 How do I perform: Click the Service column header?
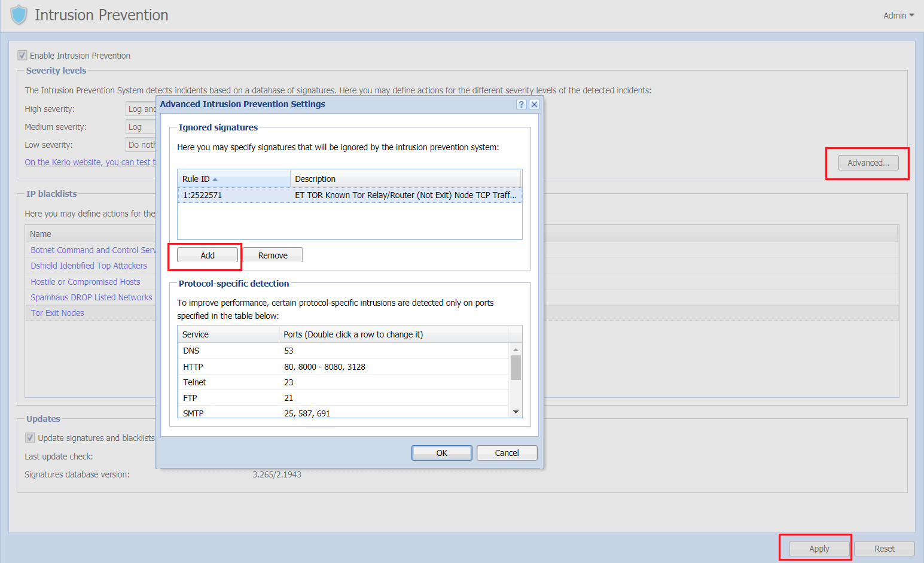pos(228,334)
